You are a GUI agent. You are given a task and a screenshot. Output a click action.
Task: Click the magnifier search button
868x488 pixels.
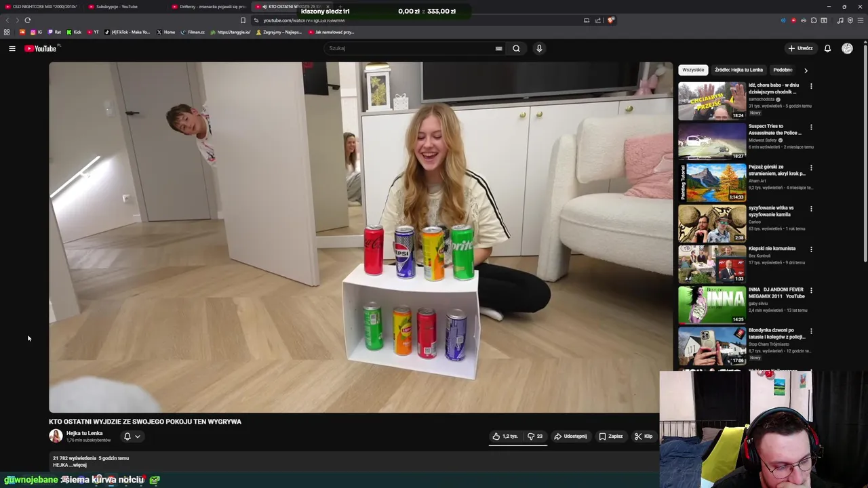coord(516,48)
